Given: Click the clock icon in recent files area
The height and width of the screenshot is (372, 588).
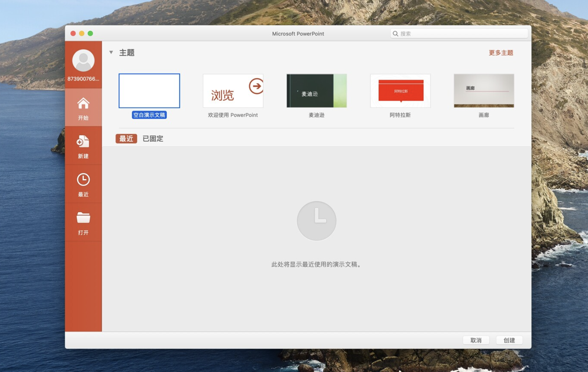Looking at the screenshot, I should (316, 221).
